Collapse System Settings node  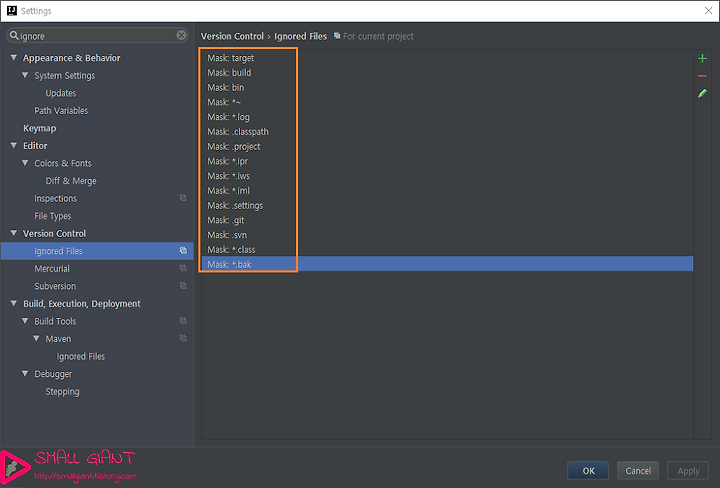point(25,75)
